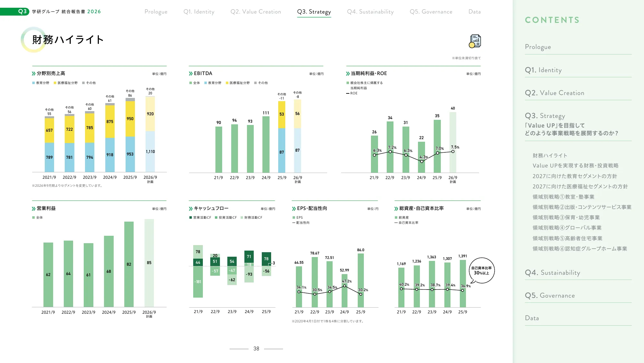Viewport: 644px width, 363px height.
Task: Go to Q3. Strategy heading in sidebar
Action: pos(545,116)
